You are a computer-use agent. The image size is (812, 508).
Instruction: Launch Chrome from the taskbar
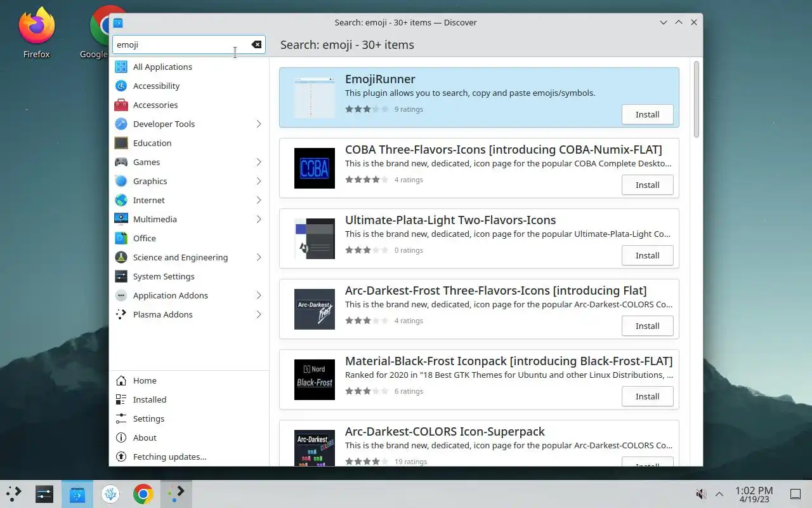(x=143, y=493)
